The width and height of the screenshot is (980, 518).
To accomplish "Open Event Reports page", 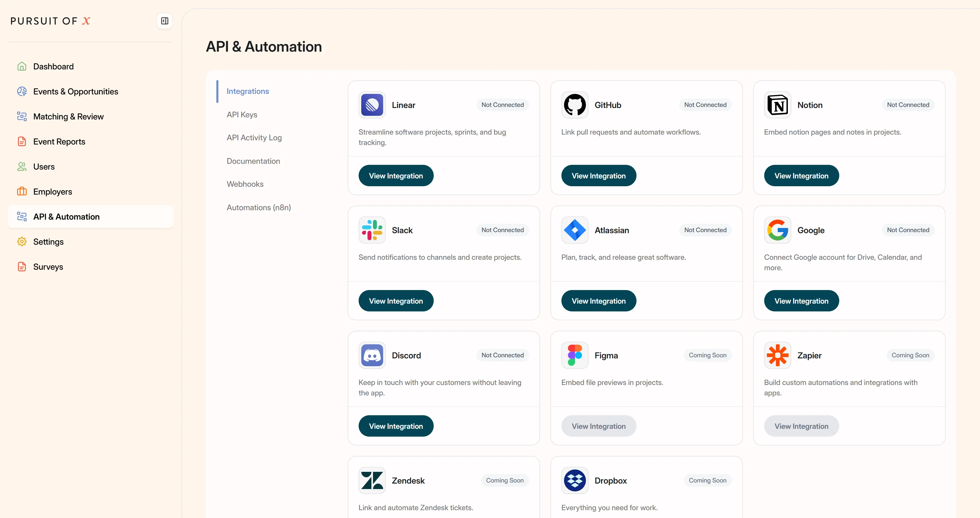I will tap(90, 142).
